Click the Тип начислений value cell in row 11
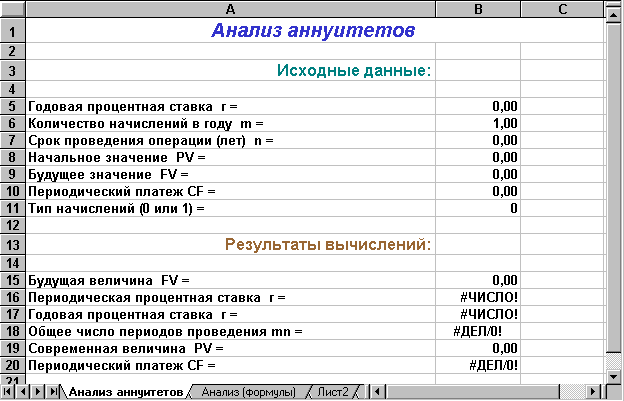 pos(478,208)
